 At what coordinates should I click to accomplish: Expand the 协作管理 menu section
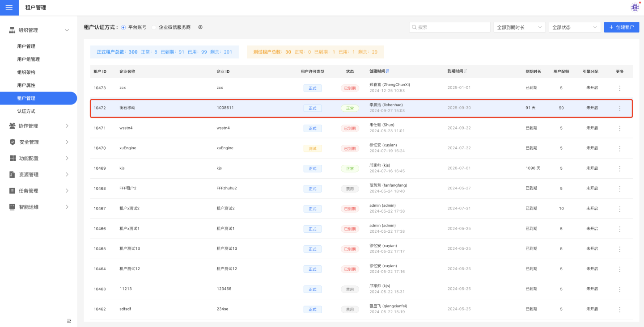pos(67,126)
